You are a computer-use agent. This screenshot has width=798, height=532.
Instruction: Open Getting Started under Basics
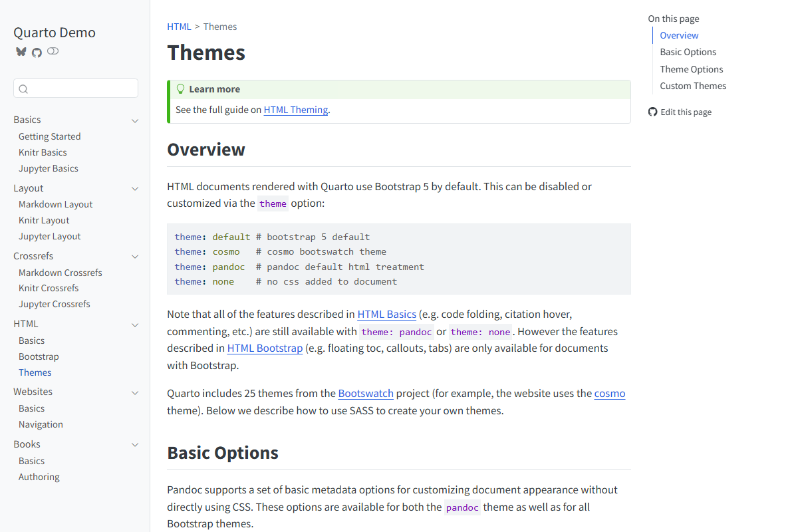pos(49,136)
